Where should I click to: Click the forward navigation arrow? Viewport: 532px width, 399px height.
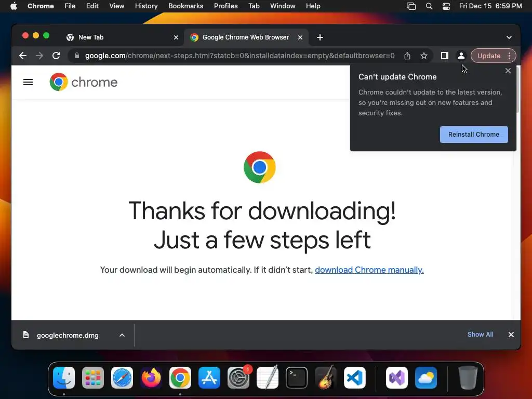pos(39,56)
